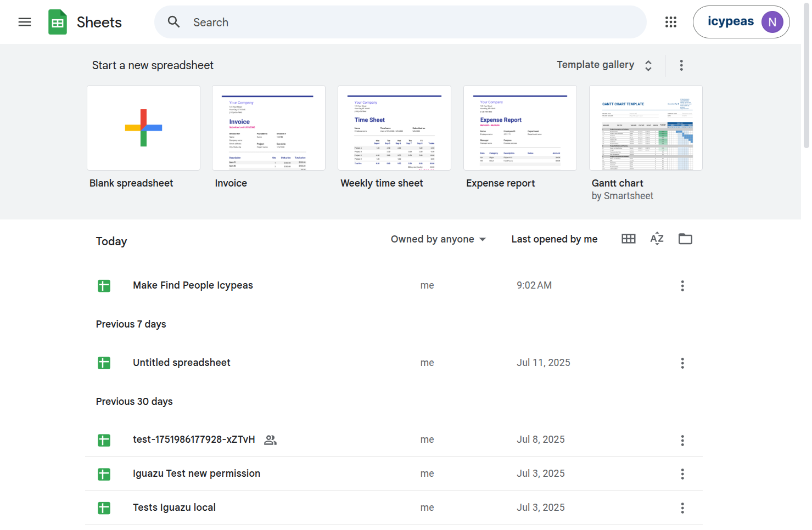Open the file picker folder icon
Image resolution: width=812 pixels, height=530 pixels.
point(685,239)
